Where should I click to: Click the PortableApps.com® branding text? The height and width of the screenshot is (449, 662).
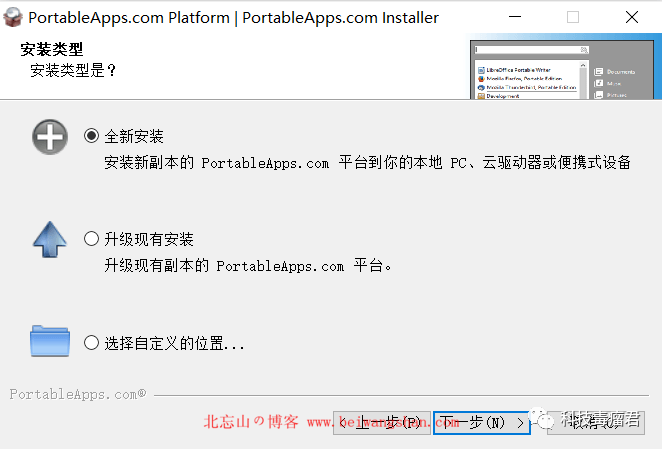point(78,394)
